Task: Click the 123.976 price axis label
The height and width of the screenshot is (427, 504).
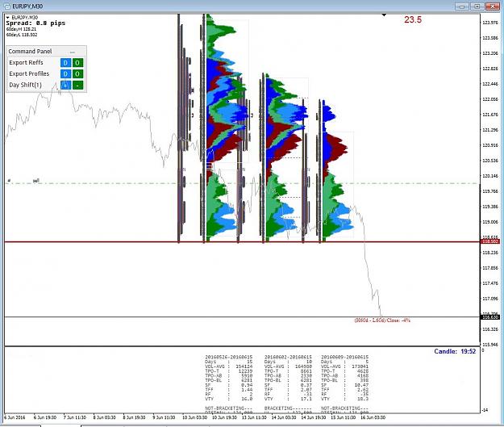Action: coord(490,23)
